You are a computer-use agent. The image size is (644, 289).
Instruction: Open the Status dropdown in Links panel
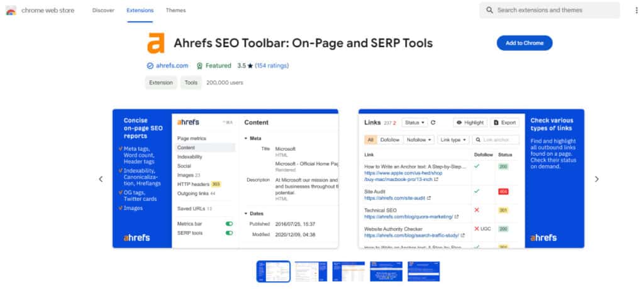tap(414, 123)
